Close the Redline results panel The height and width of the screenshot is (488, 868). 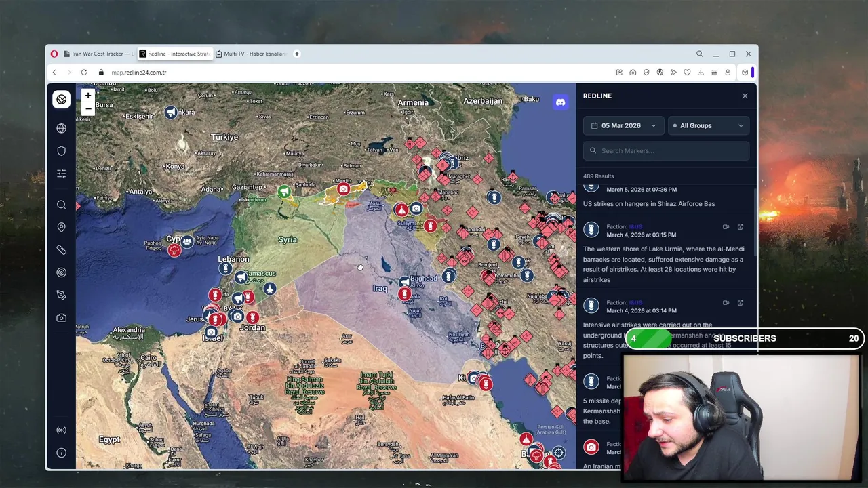coord(745,96)
